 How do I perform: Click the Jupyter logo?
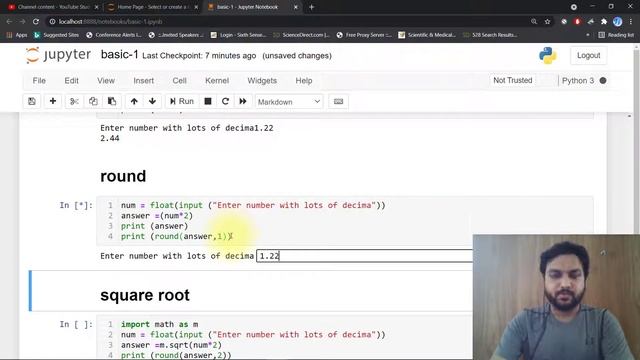coord(58,55)
